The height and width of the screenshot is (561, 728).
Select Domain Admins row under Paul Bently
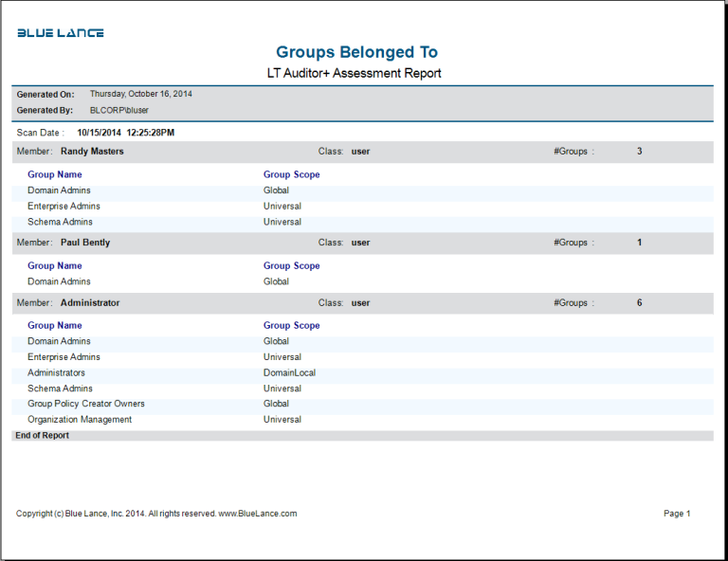pyautogui.click(x=59, y=281)
